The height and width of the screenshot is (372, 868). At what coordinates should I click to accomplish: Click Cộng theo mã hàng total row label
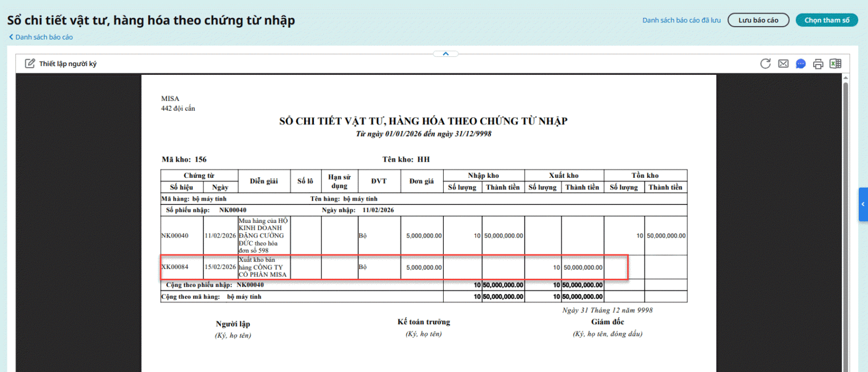coord(212,297)
